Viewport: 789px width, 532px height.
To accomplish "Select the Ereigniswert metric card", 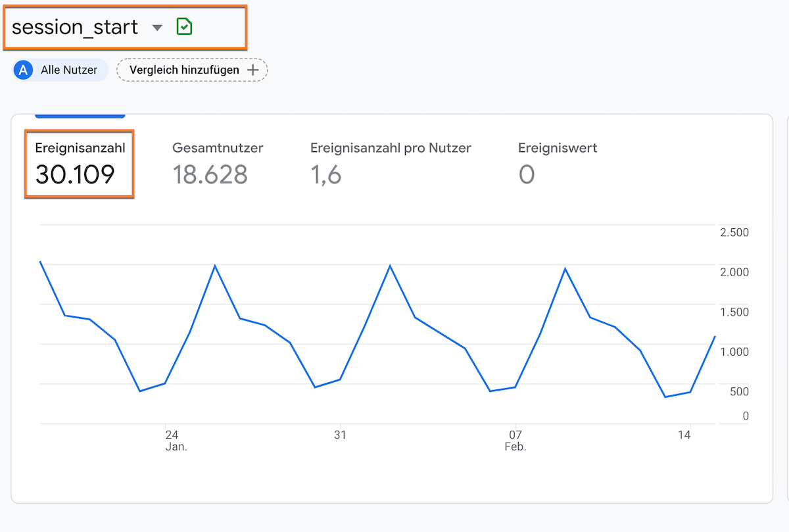I will point(558,163).
